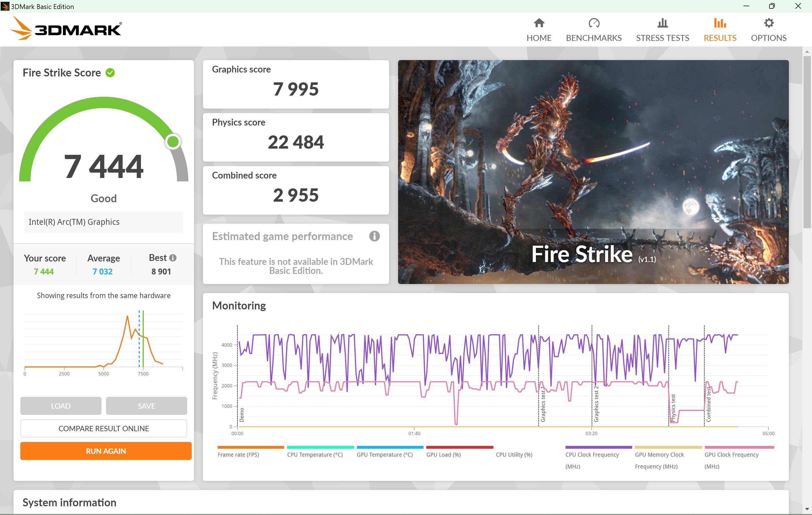Click the CPU Clock Frequency purple swatch

point(598,447)
